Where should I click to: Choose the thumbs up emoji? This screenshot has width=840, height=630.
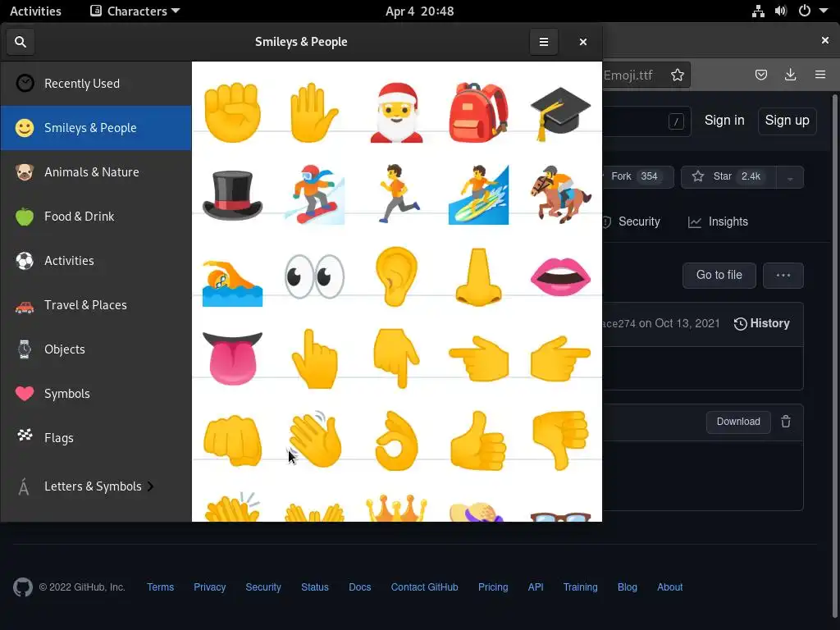point(478,441)
